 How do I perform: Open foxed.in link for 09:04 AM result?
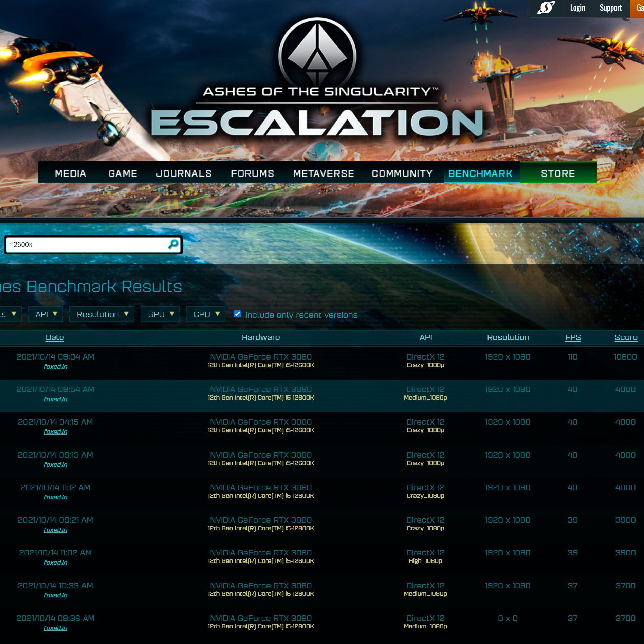point(55,367)
